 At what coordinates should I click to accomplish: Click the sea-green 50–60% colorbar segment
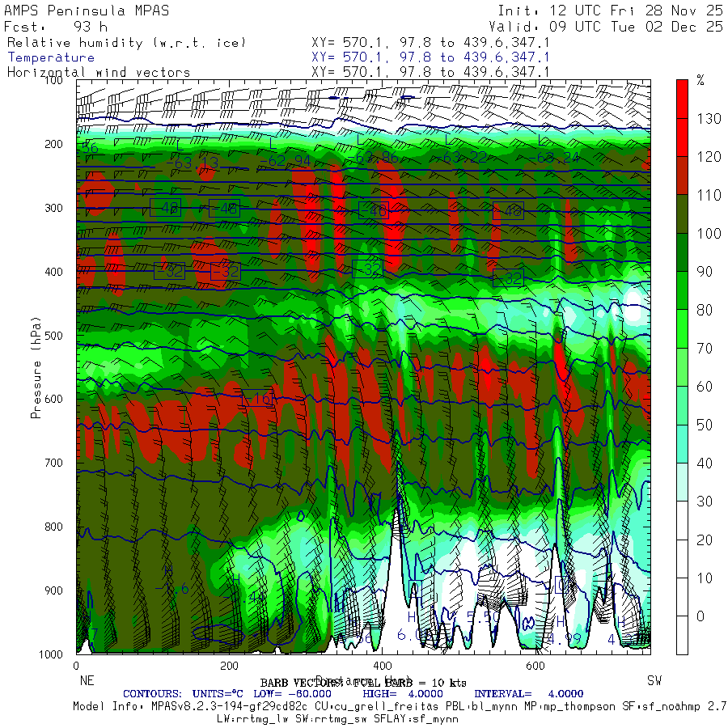coord(682,405)
